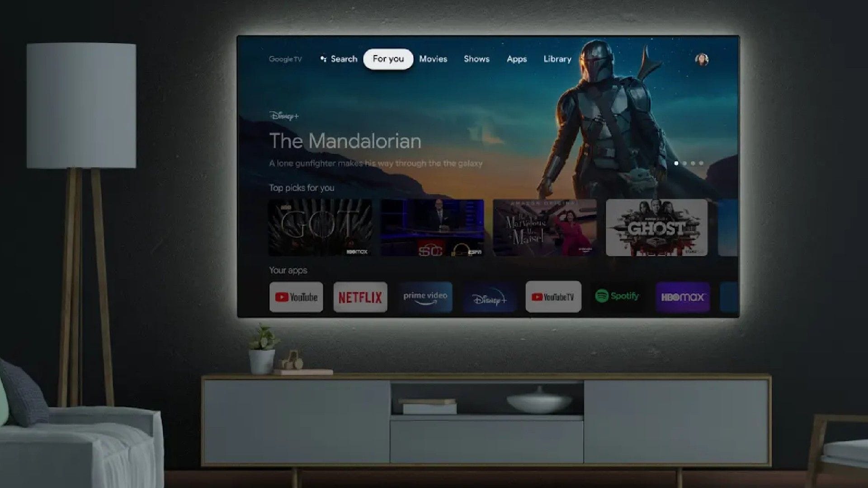Open The Marvelous Mrs. Maisel thumbnail
The width and height of the screenshot is (868, 488).
point(544,228)
